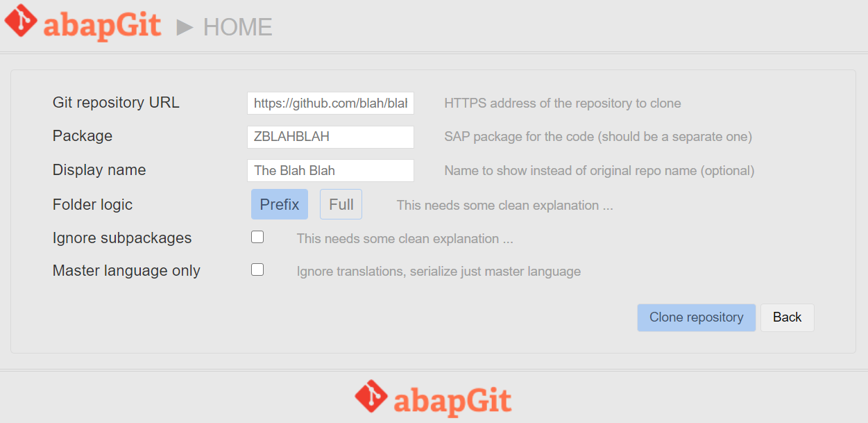Viewport: 868px width, 423px height.
Task: Click the breadcrumb arrow icon next to abapGit
Action: coord(184,27)
